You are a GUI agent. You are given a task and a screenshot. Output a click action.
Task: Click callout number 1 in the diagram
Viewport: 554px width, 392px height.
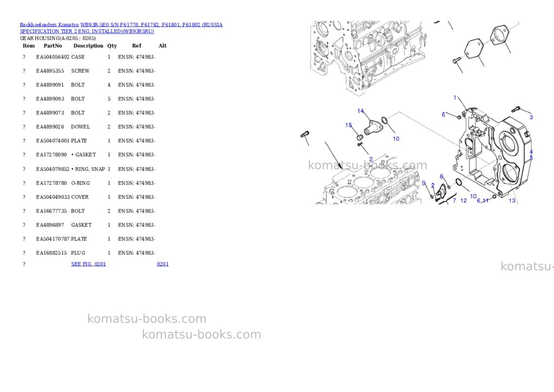pyautogui.click(x=455, y=97)
